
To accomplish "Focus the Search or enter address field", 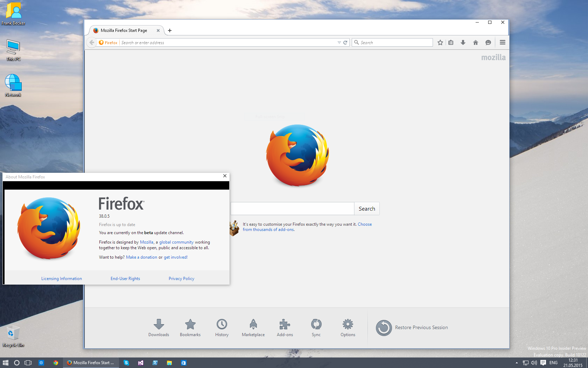I will 227,42.
